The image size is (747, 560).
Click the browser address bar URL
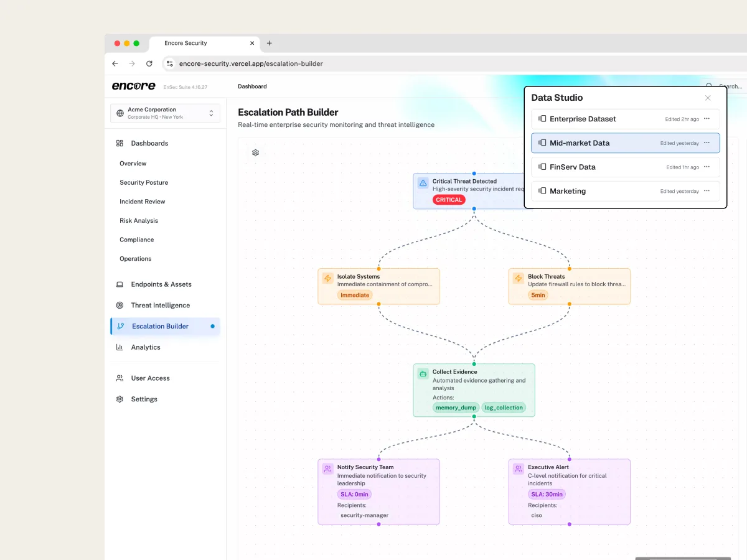pos(251,63)
